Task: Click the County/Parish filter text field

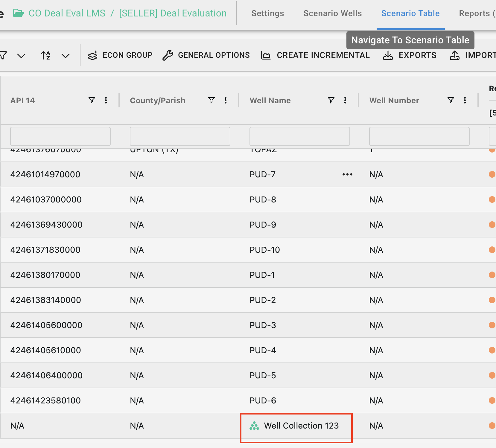Action: pos(180,136)
